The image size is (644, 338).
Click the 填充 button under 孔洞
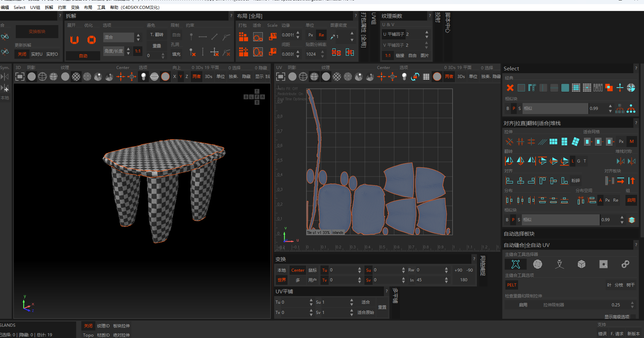(176, 54)
